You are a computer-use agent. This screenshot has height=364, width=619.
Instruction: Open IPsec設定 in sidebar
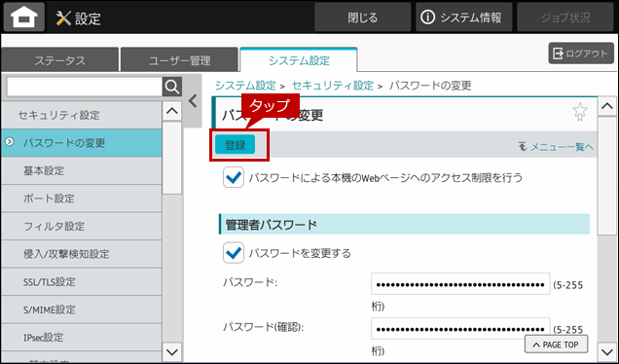(82, 338)
